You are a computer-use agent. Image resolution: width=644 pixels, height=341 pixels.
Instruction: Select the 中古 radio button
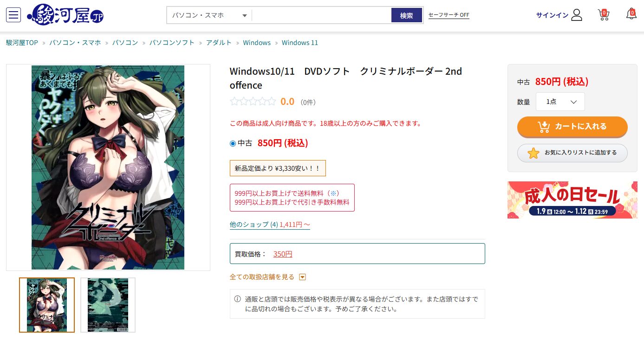click(233, 143)
